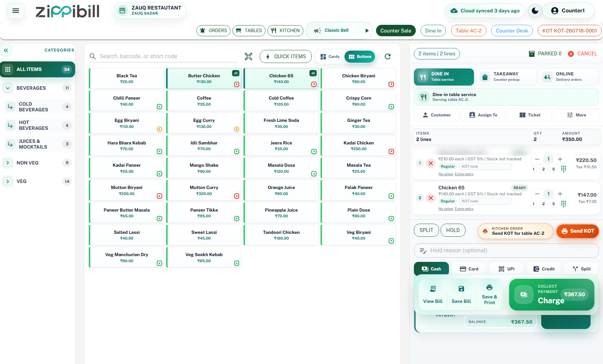Viewport: 603px width, 364px height.
Task: Choose UPI payment method
Action: (506, 269)
